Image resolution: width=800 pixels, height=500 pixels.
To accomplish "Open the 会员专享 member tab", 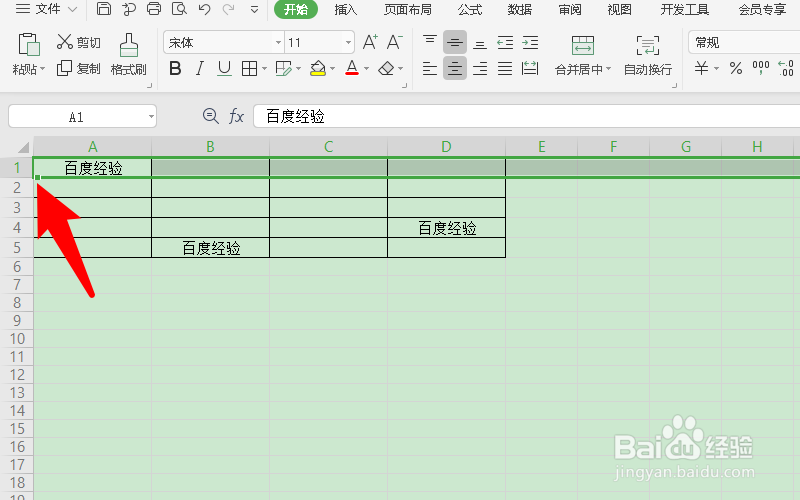I will pyautogui.click(x=762, y=9).
